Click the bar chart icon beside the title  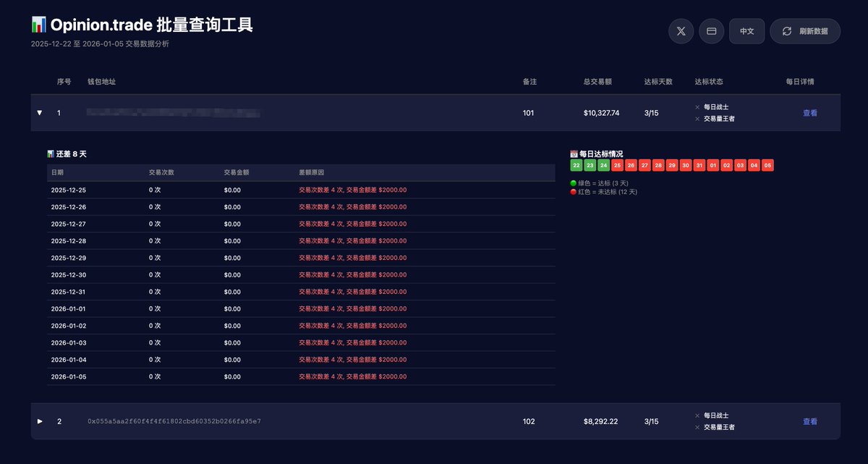coord(39,25)
